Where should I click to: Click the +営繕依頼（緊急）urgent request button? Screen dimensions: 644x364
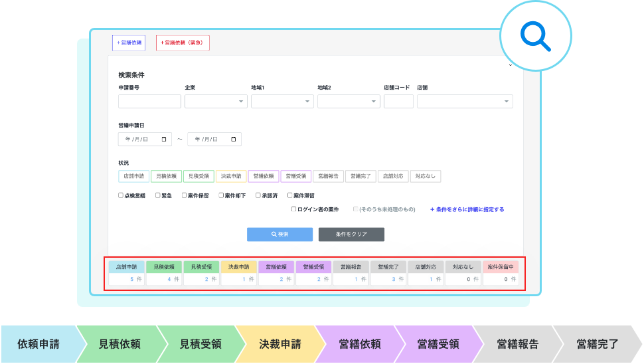pyautogui.click(x=183, y=43)
